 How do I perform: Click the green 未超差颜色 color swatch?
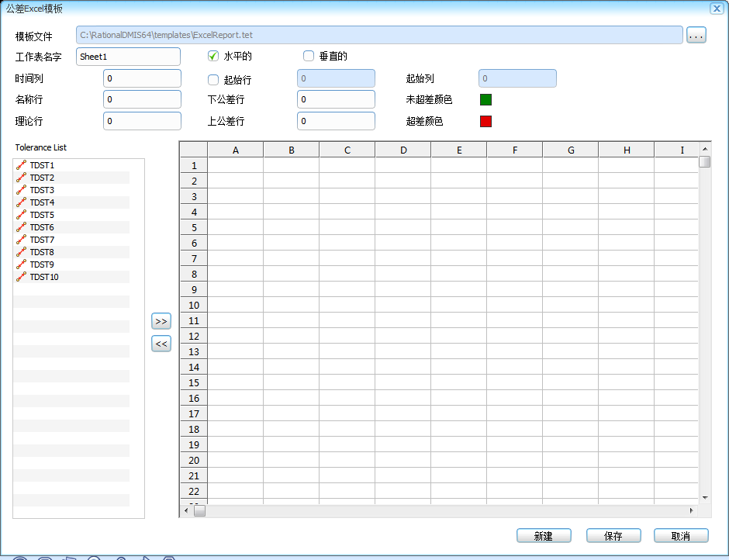coord(485,99)
